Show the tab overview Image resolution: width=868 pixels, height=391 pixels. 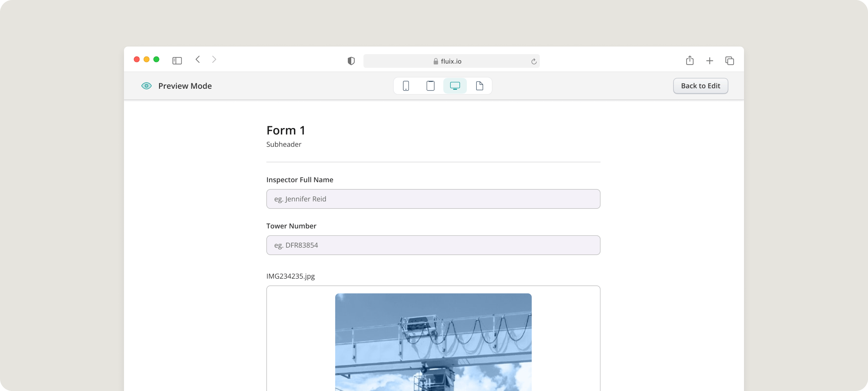click(x=729, y=61)
